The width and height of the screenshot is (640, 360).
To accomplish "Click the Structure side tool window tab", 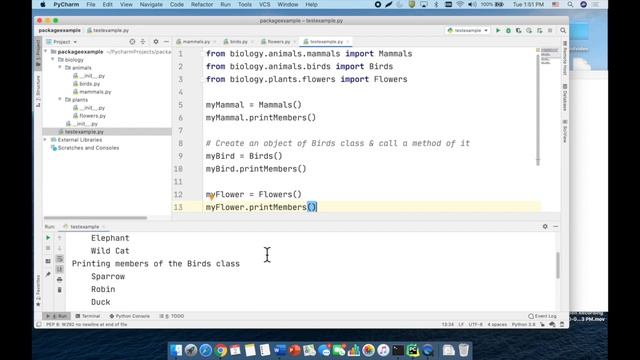I will coord(38,91).
